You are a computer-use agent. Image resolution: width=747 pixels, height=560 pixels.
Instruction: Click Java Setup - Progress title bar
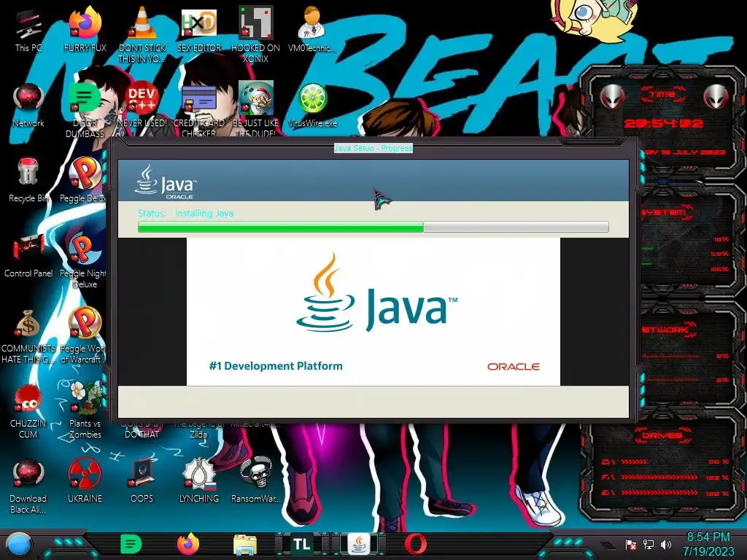click(x=373, y=148)
